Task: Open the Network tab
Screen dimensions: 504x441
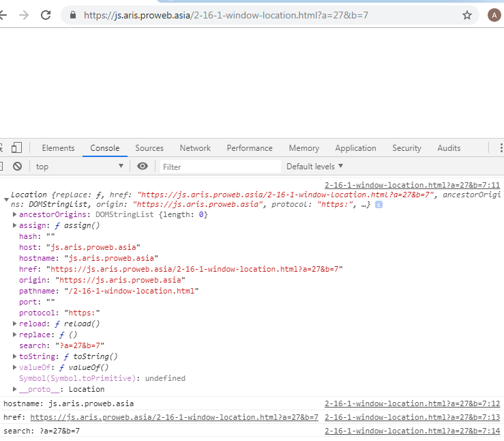Action: (x=195, y=148)
